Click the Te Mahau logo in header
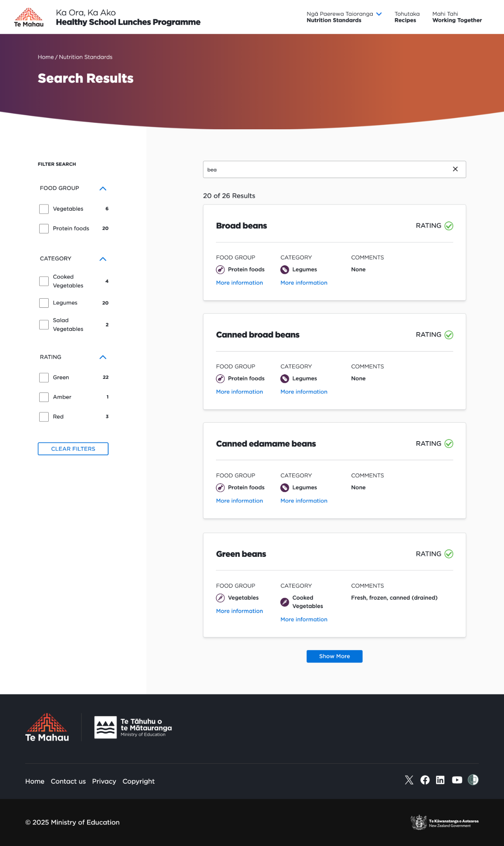This screenshot has height=846, width=504. pyautogui.click(x=29, y=17)
